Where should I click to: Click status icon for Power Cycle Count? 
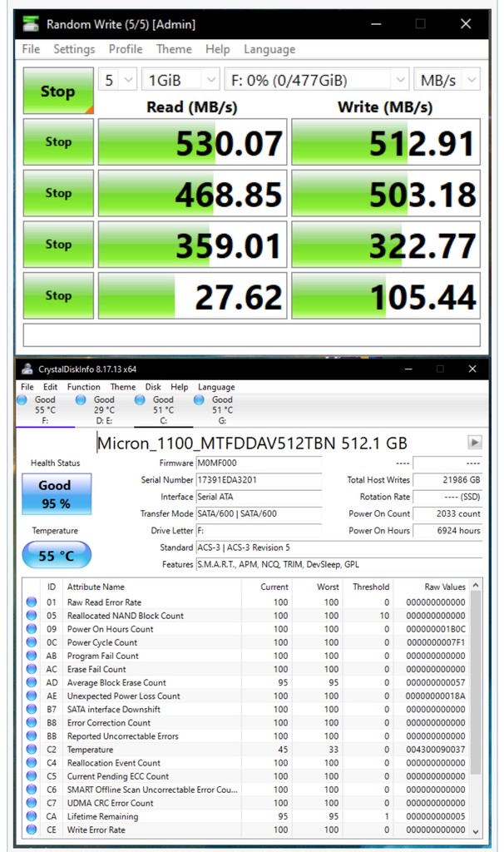(32, 642)
